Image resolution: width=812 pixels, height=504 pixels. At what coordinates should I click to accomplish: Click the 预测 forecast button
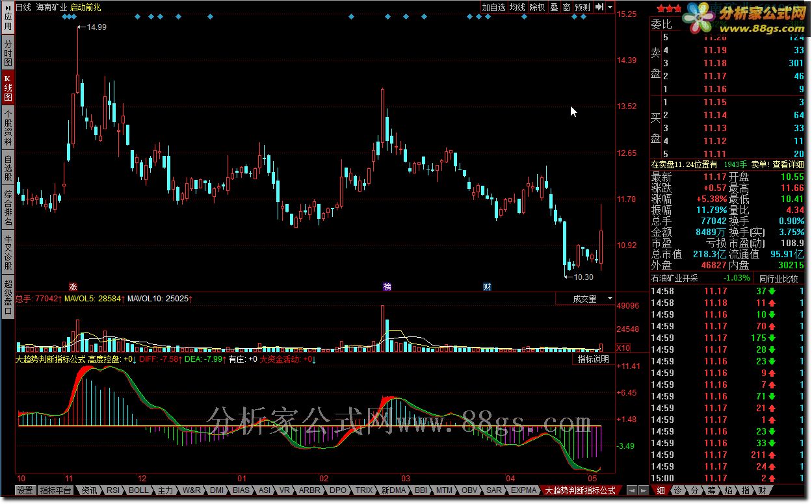(x=583, y=7)
